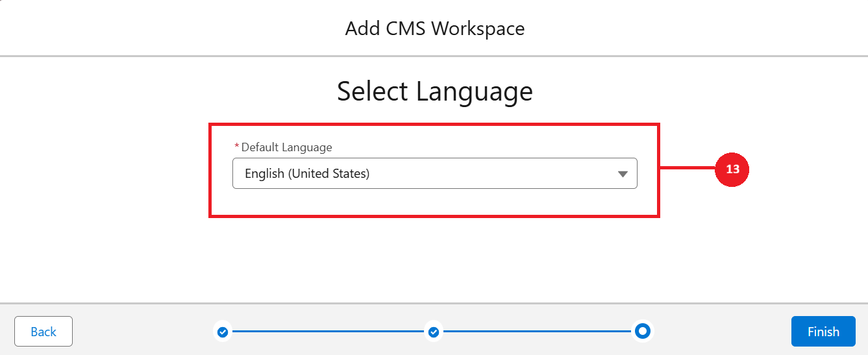This screenshot has width=868, height=355.
Task: Open the Default Language combo box
Action: pos(434,173)
